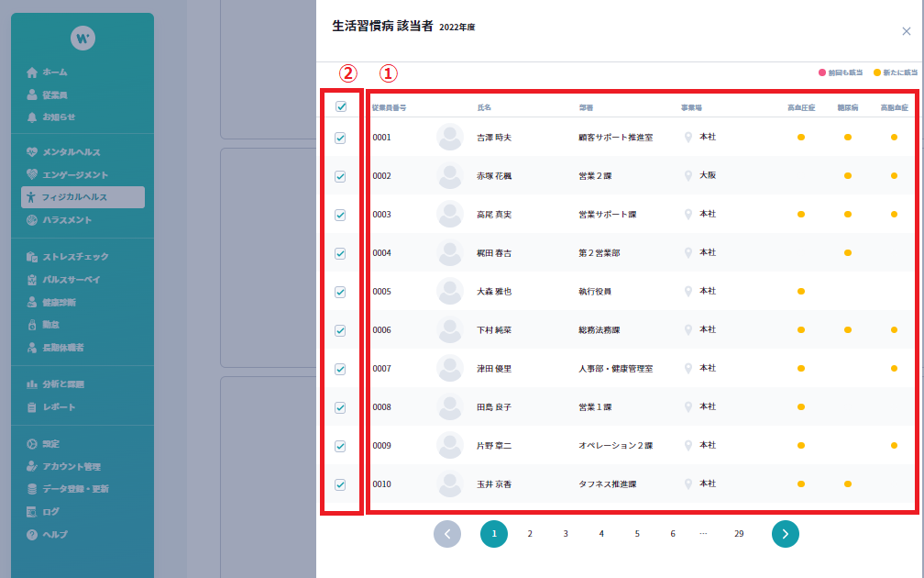Open レポート document icon

pyautogui.click(x=32, y=407)
